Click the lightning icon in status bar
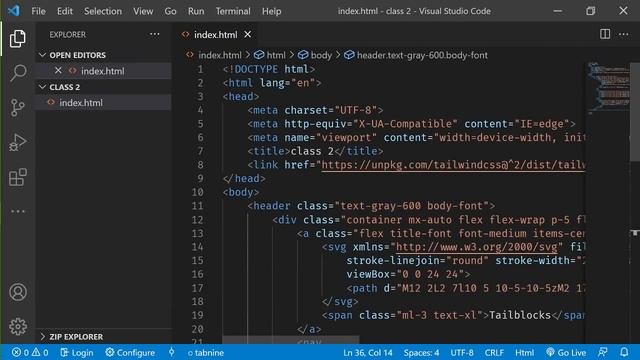 click(171, 352)
